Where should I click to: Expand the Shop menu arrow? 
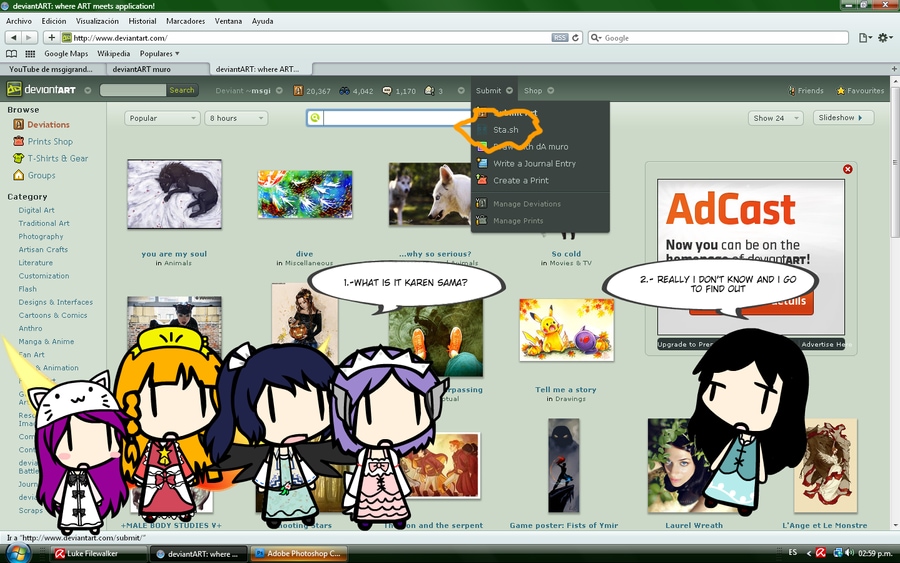(x=550, y=90)
